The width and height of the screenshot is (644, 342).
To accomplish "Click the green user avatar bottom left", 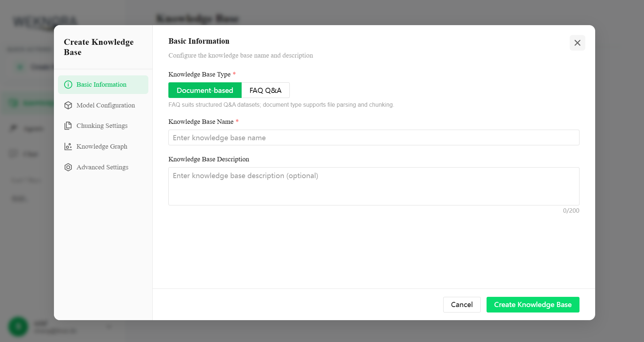I will pos(18,327).
